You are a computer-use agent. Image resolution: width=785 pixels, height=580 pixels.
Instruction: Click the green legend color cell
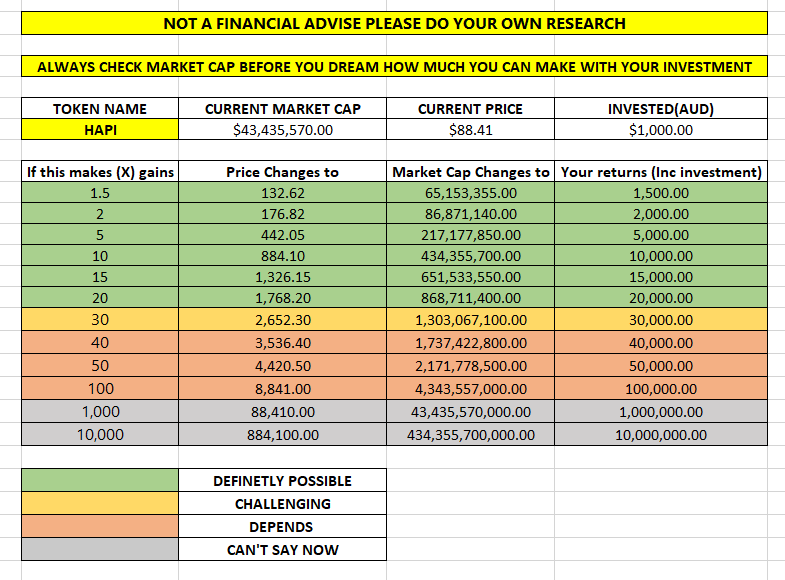100,480
